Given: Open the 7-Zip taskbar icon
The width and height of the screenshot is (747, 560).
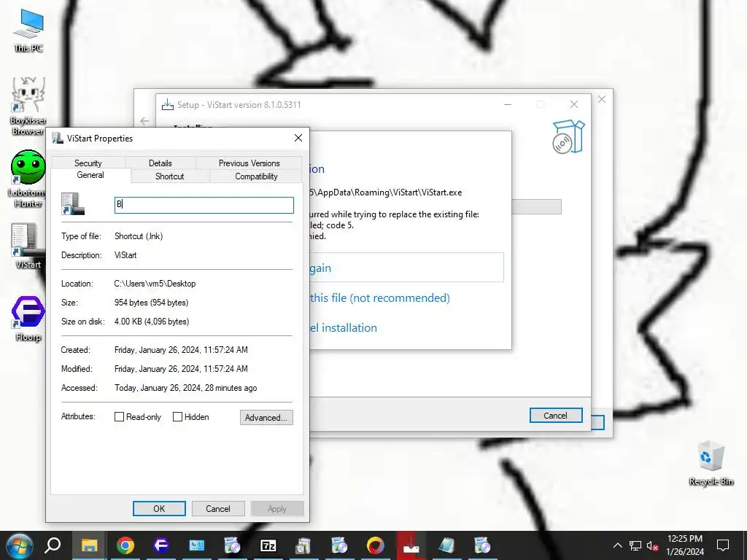Looking at the screenshot, I should point(268,545).
